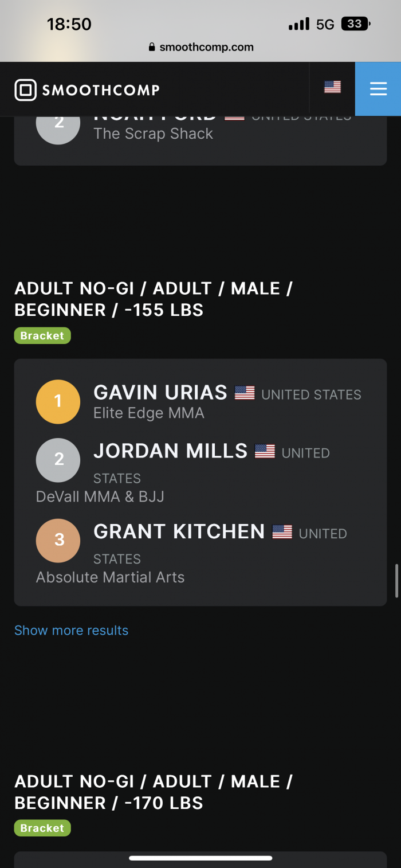Select the DeVall MMA & BJJ club
This screenshot has height=868, width=401.
(x=100, y=496)
